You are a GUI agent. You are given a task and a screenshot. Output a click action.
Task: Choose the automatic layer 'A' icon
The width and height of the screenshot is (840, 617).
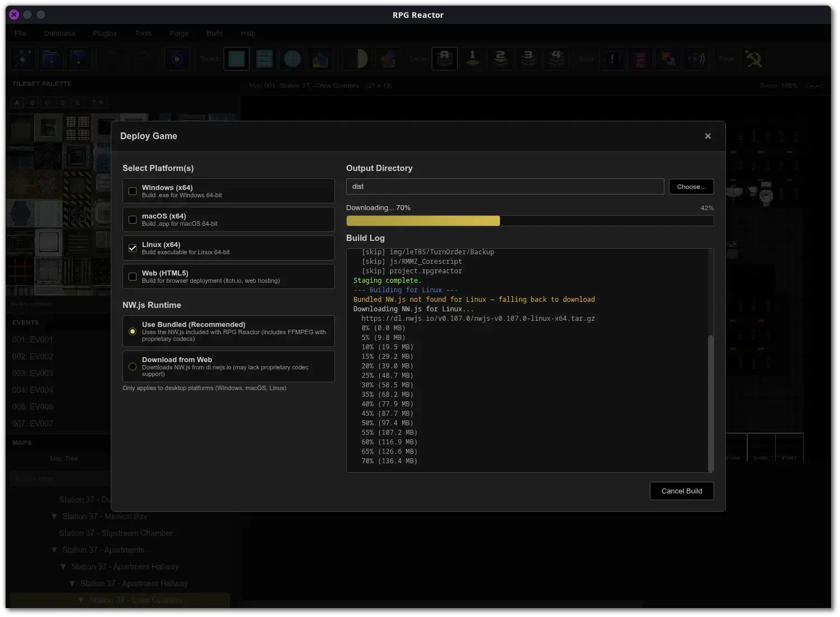(445, 59)
